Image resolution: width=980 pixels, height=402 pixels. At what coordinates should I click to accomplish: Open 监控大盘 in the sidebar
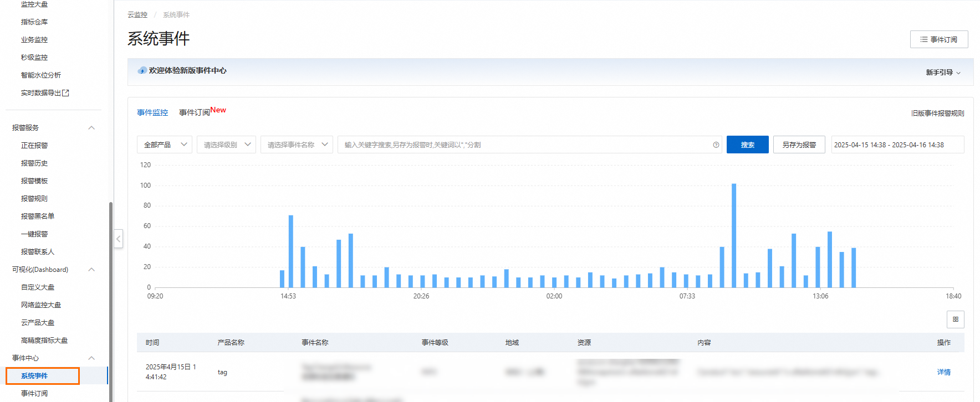point(34,4)
